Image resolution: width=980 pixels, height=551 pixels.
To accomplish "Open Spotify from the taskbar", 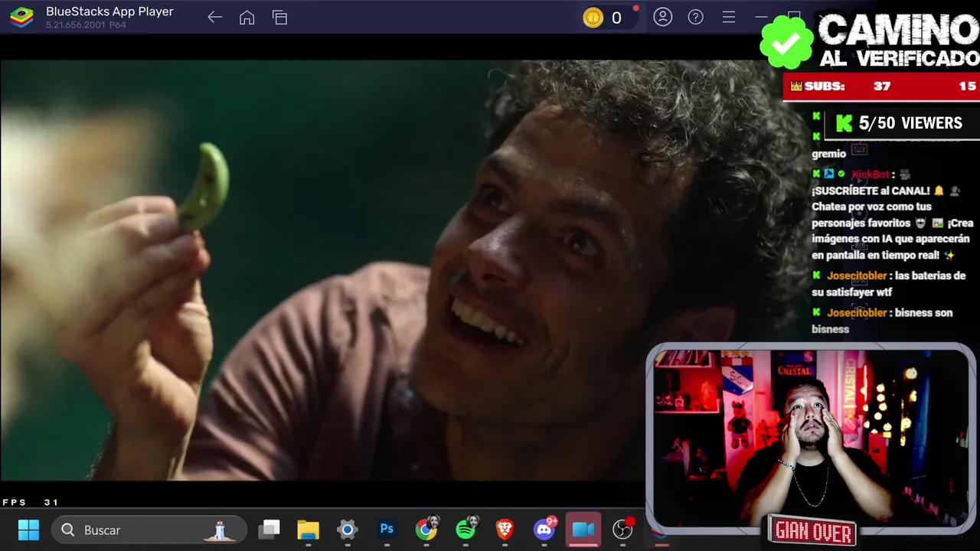I will click(x=466, y=528).
